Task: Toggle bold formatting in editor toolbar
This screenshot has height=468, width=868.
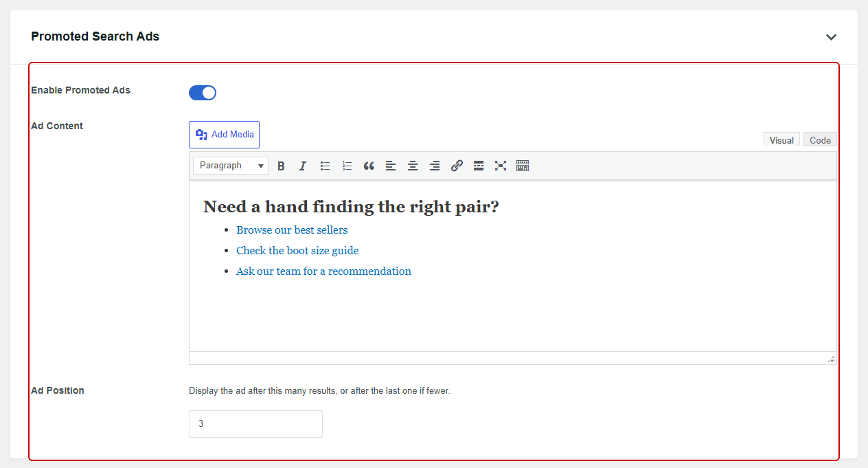Action: click(x=281, y=166)
